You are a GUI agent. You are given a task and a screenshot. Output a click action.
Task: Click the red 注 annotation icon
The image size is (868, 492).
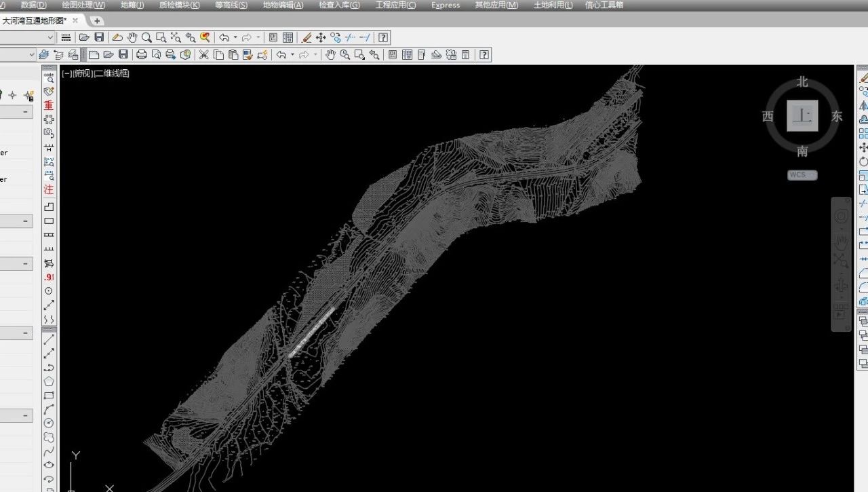point(49,189)
